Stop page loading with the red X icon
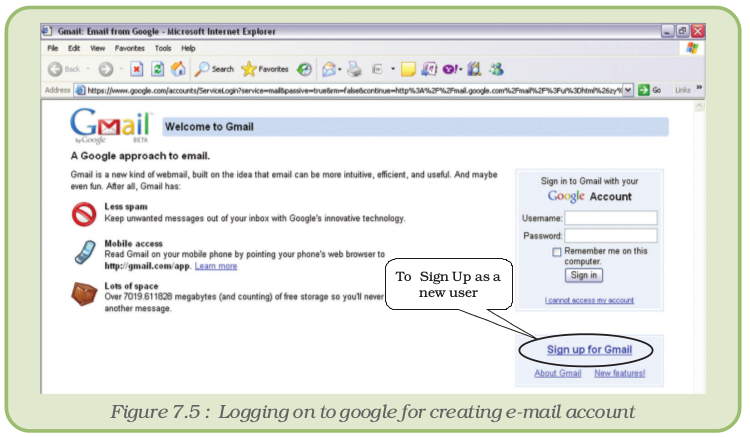Screen dimensions: 750x437 coord(137,69)
